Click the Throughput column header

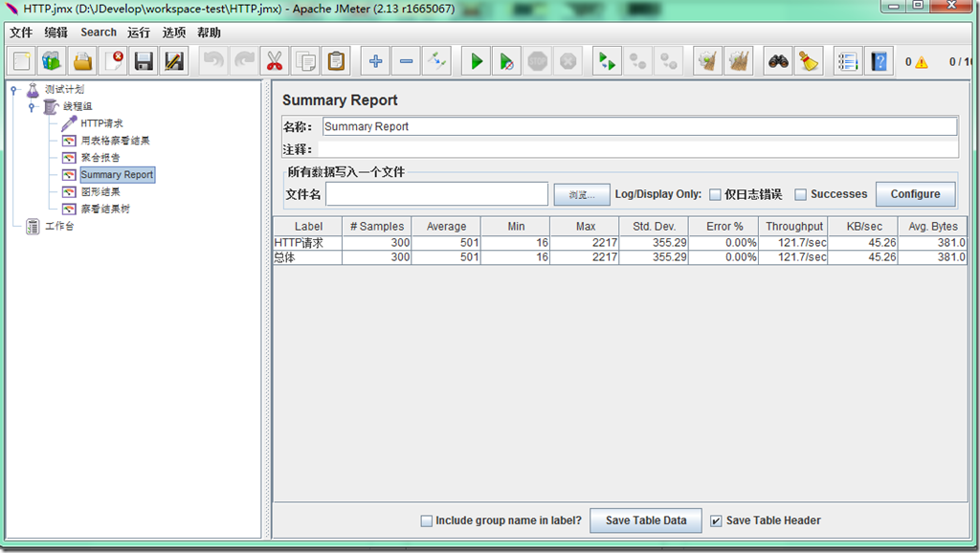click(x=793, y=226)
